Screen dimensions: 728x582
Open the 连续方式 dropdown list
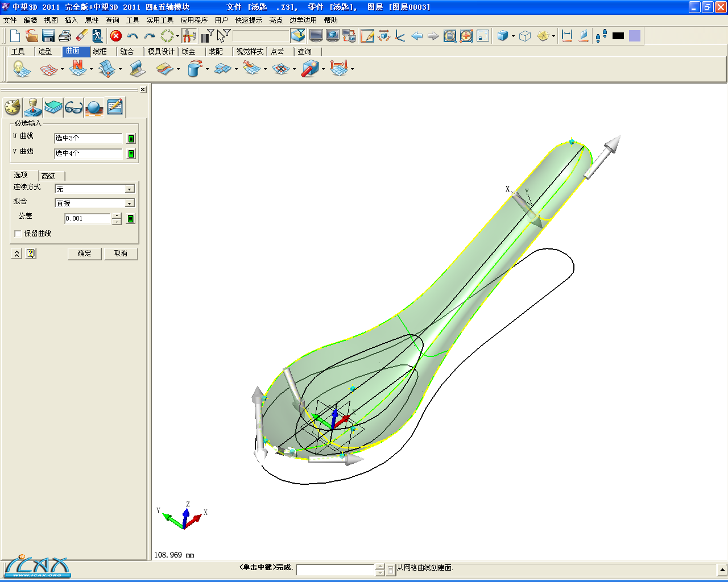pyautogui.click(x=130, y=189)
